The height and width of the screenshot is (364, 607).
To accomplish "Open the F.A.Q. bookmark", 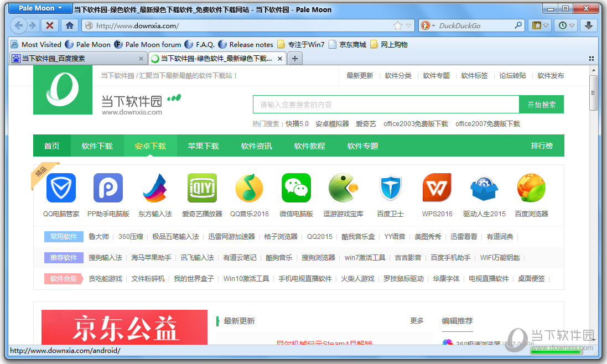I will click(199, 44).
